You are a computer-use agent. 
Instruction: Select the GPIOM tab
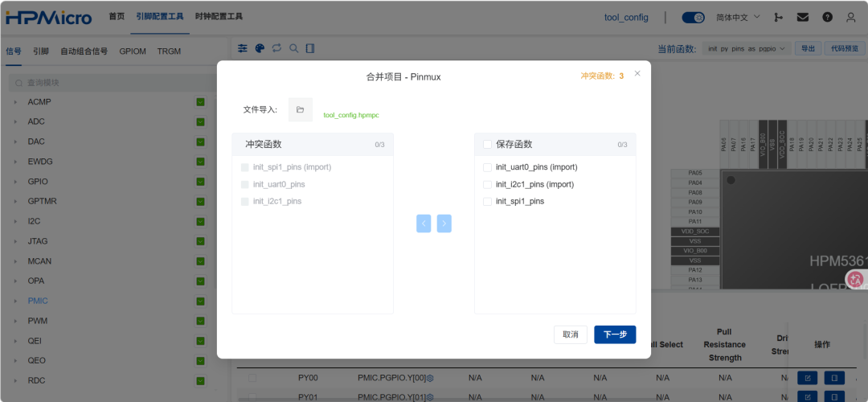tap(133, 51)
